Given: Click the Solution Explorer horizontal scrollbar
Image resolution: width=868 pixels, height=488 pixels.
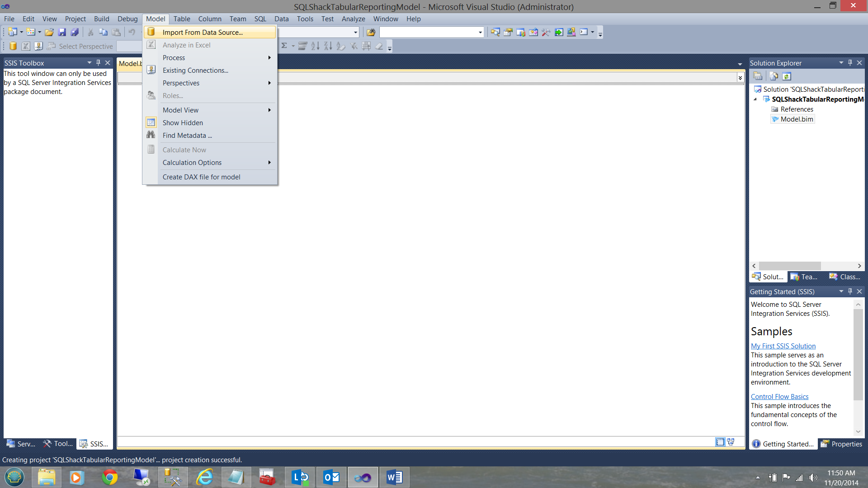Looking at the screenshot, I should coord(789,266).
